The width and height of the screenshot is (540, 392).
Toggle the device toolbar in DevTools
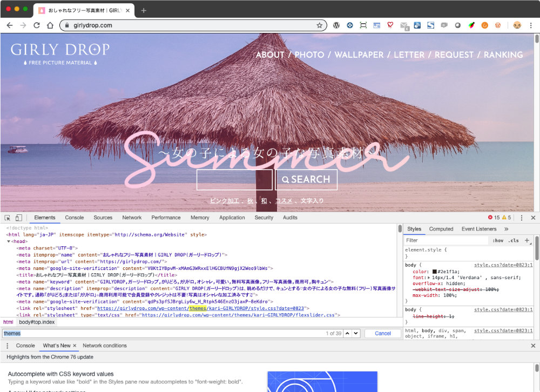pyautogui.click(x=18, y=218)
